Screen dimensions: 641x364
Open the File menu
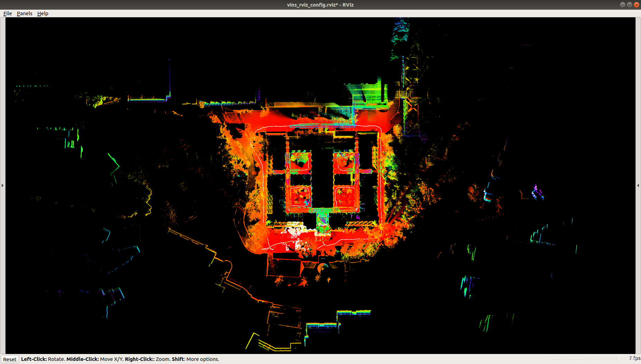tap(8, 13)
